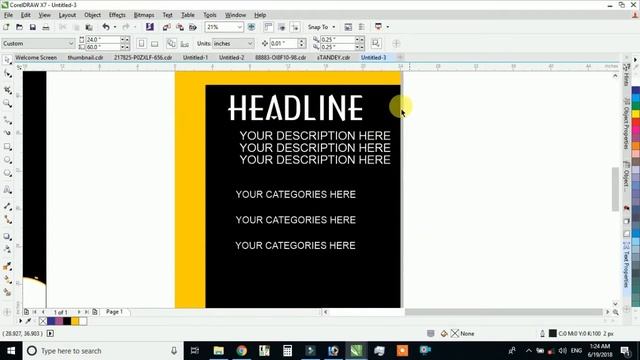Click the Print icon in the toolbar

coord(46,27)
